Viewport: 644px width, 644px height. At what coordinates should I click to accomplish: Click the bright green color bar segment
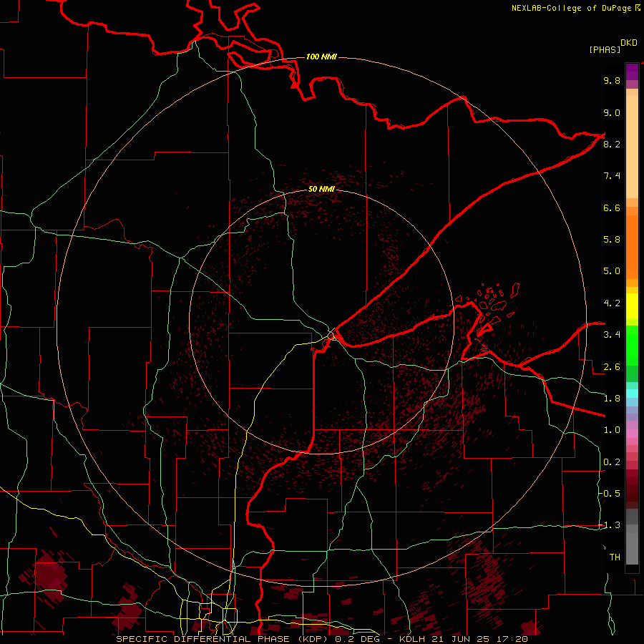[x=632, y=345]
